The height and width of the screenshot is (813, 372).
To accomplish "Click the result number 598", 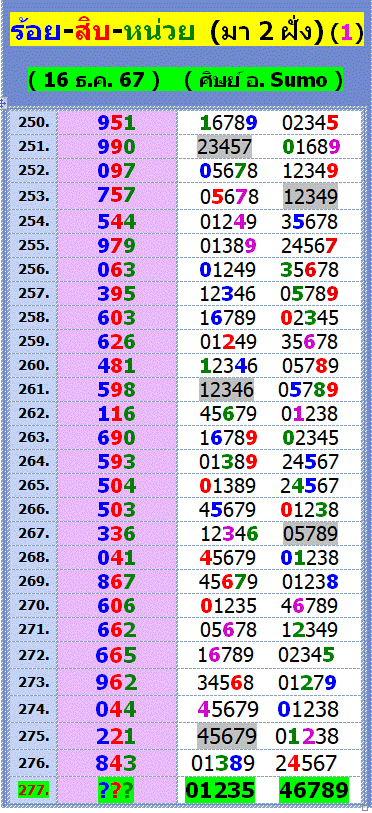I will point(117,390).
